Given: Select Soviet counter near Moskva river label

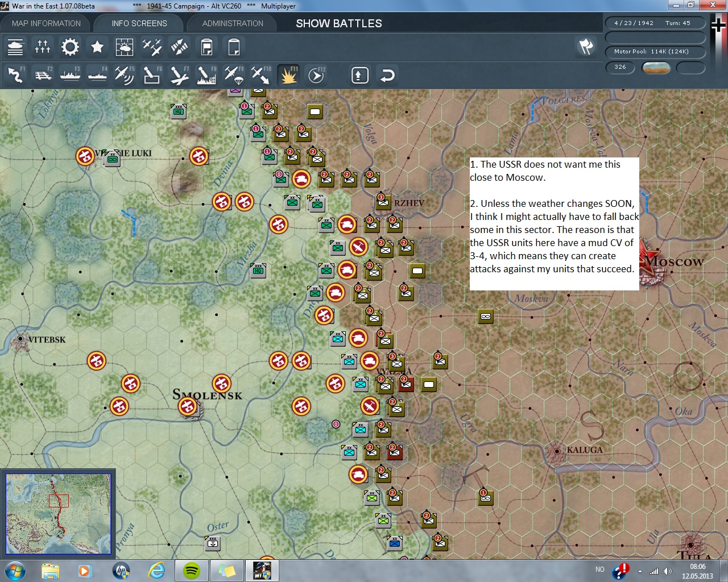Looking at the screenshot, I should tap(486, 316).
